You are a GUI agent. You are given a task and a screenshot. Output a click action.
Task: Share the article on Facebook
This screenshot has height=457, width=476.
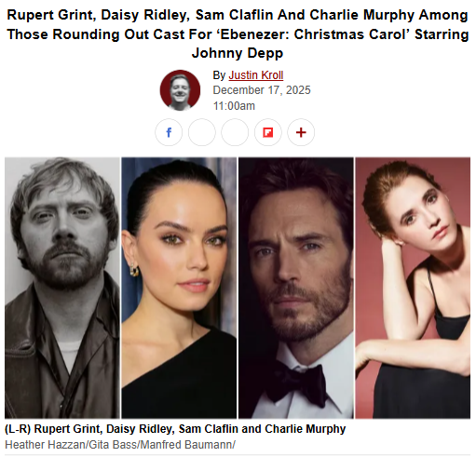(x=169, y=132)
